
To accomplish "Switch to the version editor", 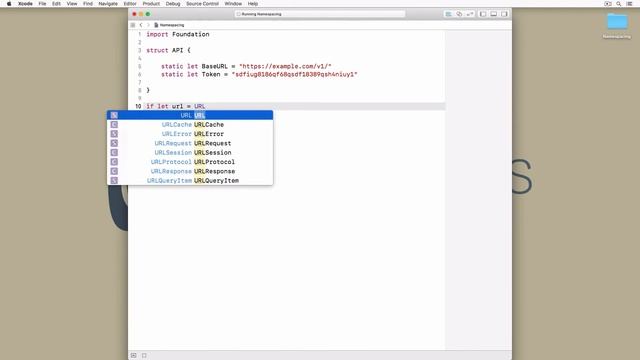I will (470, 14).
